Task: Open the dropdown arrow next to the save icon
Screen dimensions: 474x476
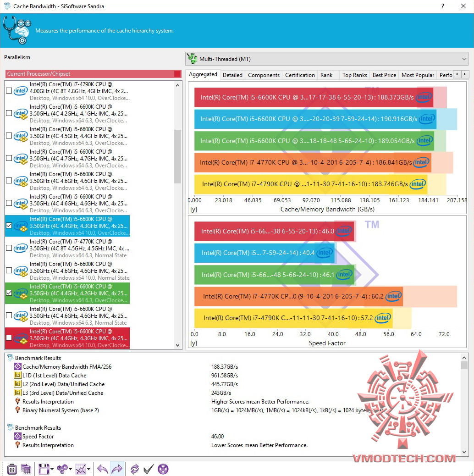Action: point(52,469)
